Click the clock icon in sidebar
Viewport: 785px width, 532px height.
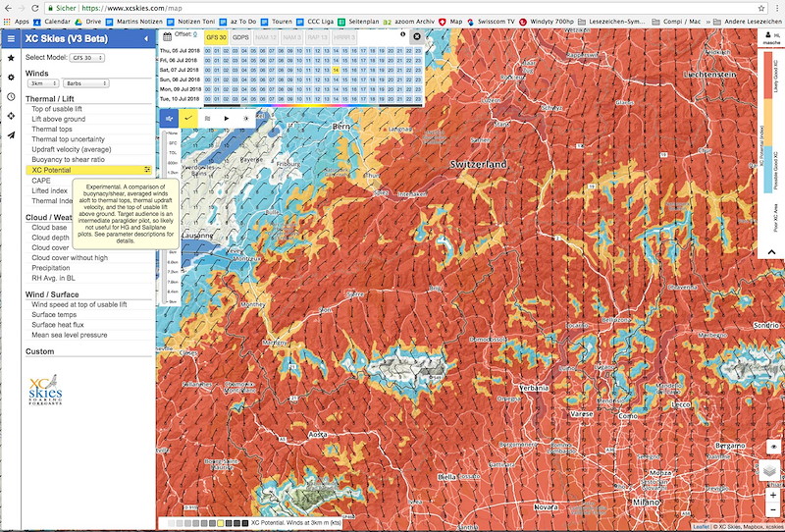coord(11,96)
